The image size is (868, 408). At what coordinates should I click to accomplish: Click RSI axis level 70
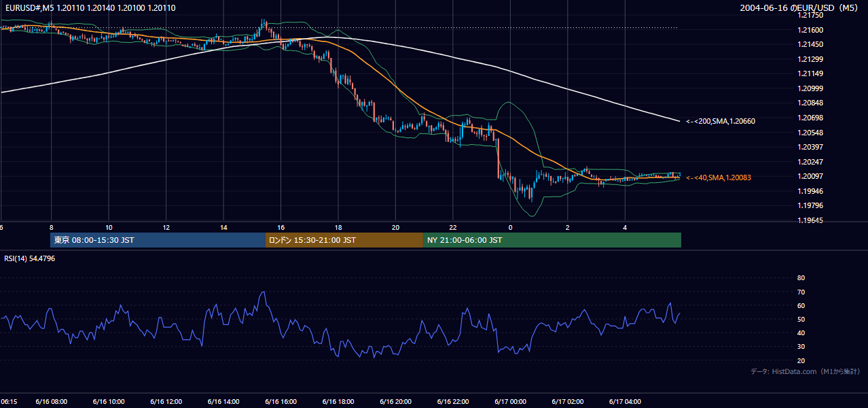pyautogui.click(x=801, y=292)
